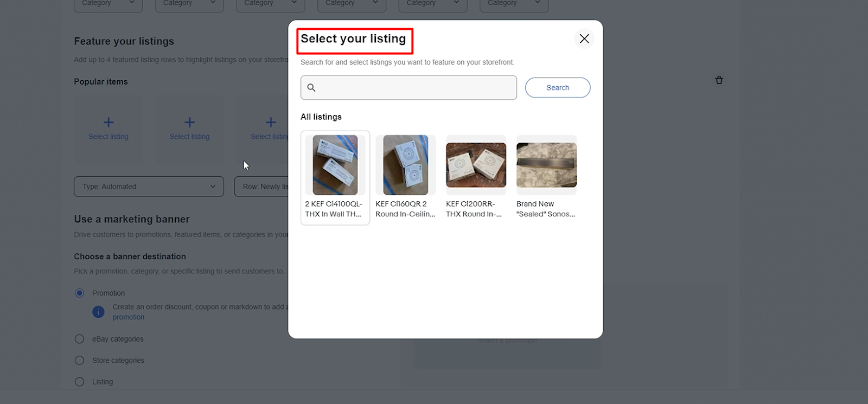Screen dimensions: 868x404
Task: Click the listing search input field
Action: 409,87
